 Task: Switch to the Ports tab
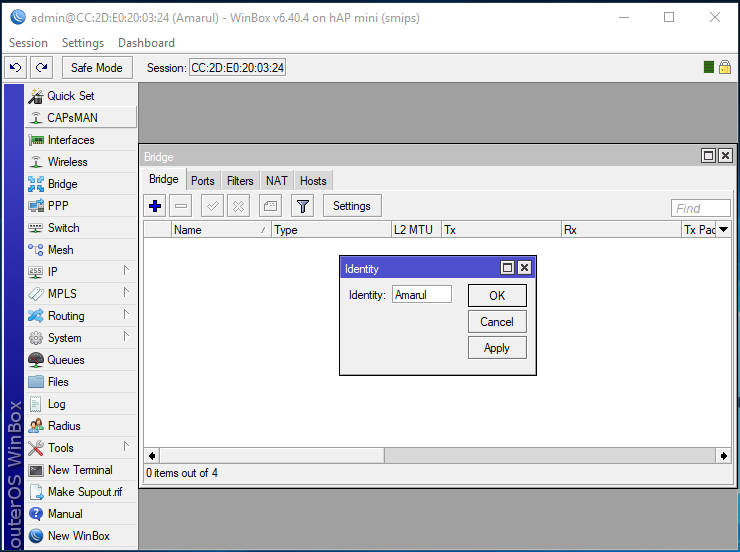(202, 181)
